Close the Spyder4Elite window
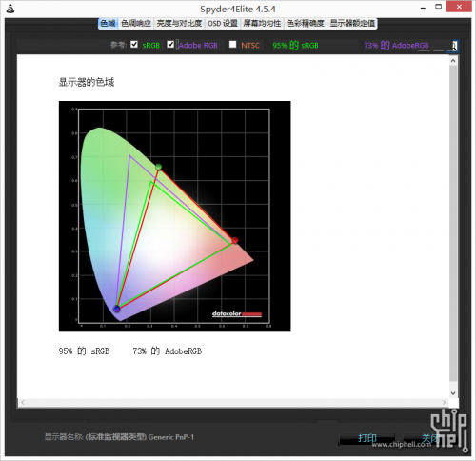Viewport: 476px width, 461px height. (459, 7)
